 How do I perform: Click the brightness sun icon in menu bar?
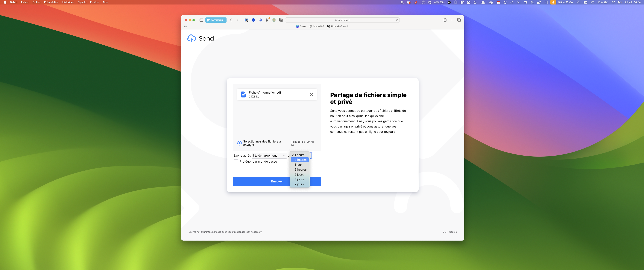pos(512,2)
